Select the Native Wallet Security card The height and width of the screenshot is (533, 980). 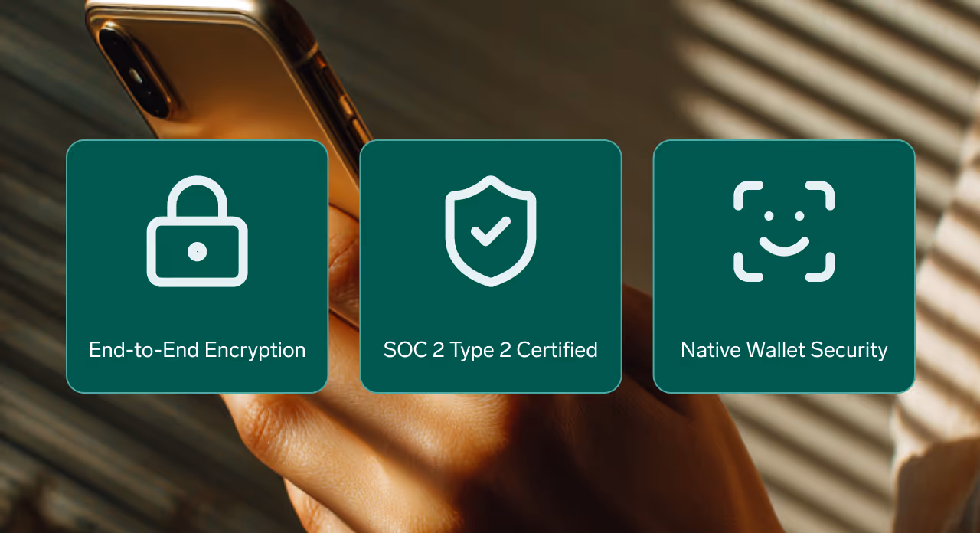pyautogui.click(x=784, y=266)
